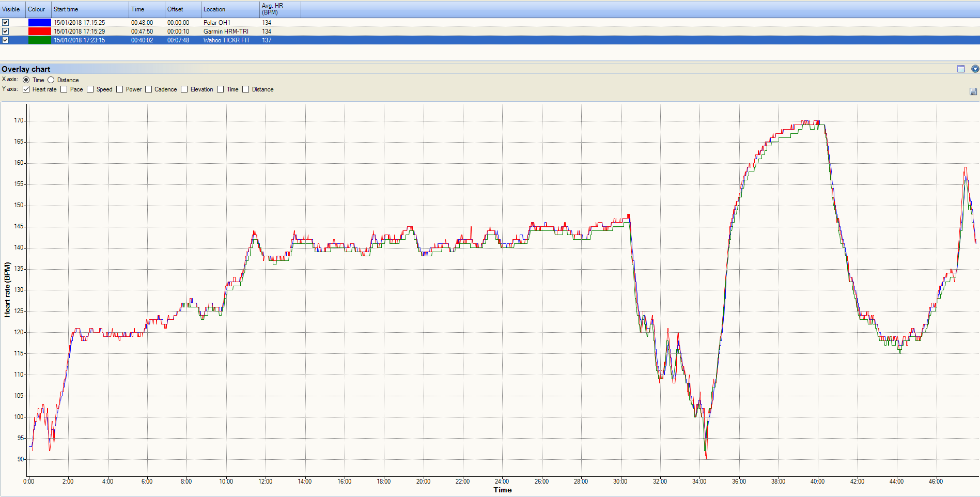
Task: Save the chart using the floppy disk icon
Action: (973, 91)
